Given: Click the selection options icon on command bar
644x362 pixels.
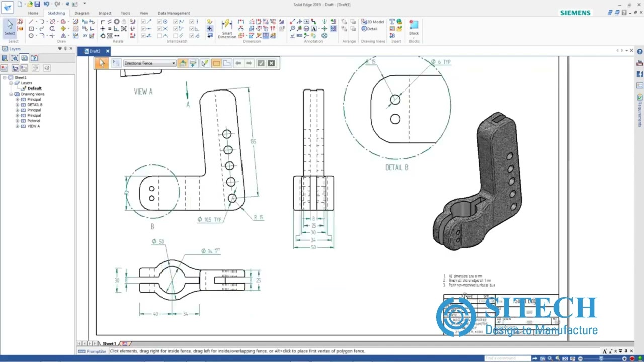Looking at the screenshot, I should point(116,63).
